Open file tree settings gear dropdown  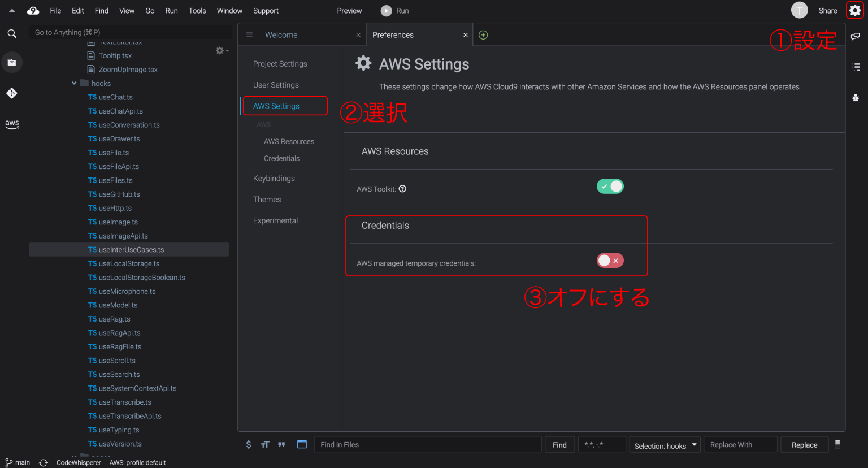(222, 51)
